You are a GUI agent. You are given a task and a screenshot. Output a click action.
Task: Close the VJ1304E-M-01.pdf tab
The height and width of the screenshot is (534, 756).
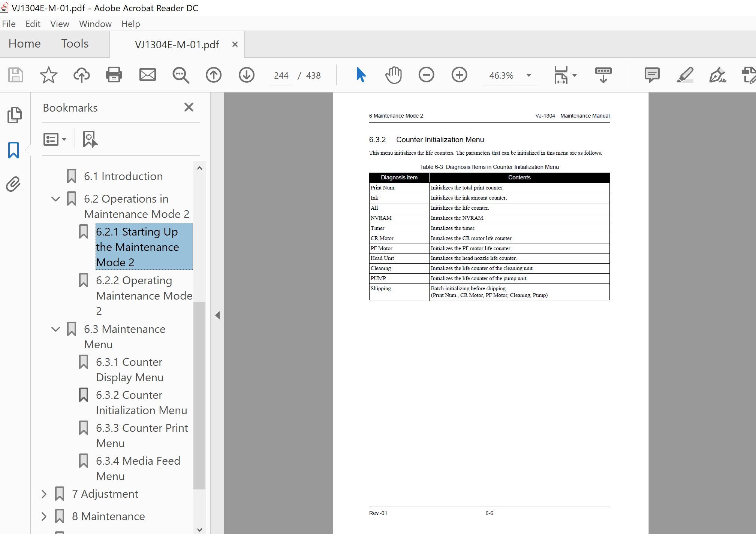coord(235,44)
